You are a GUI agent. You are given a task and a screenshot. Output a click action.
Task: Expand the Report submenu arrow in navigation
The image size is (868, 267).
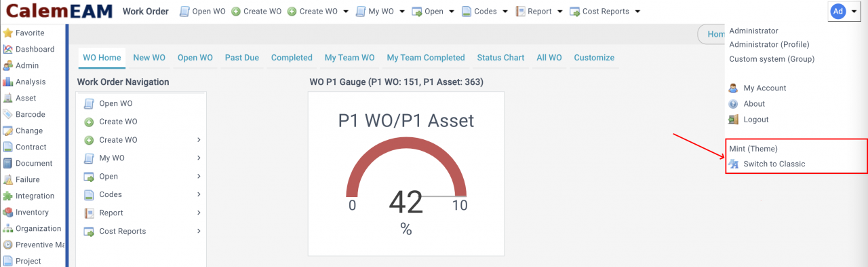pos(199,213)
